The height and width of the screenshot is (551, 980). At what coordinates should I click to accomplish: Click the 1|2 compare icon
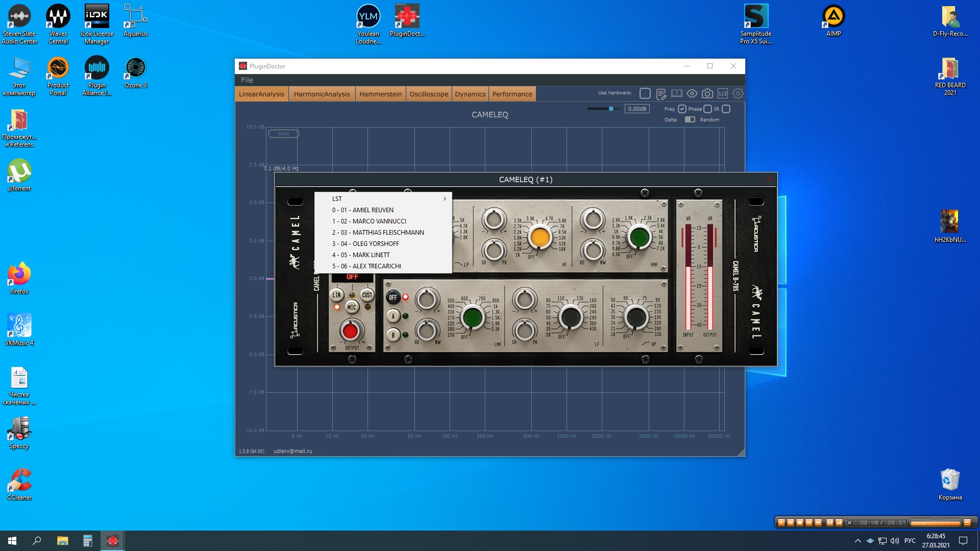pos(722,93)
